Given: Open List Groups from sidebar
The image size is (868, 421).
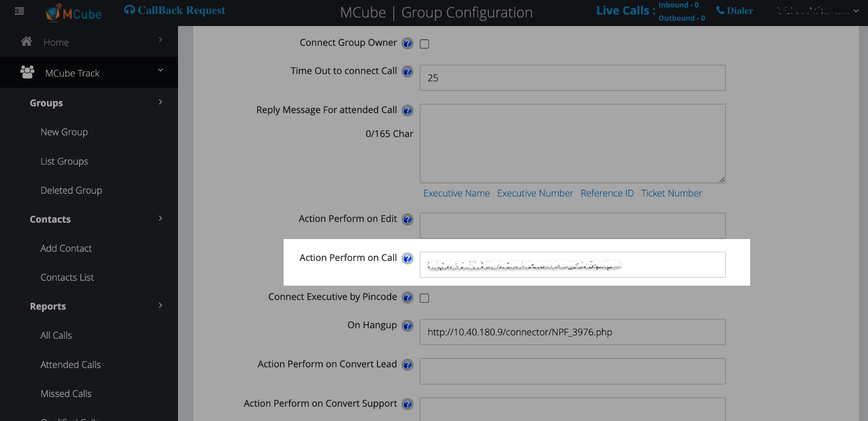Looking at the screenshot, I should point(64,162).
